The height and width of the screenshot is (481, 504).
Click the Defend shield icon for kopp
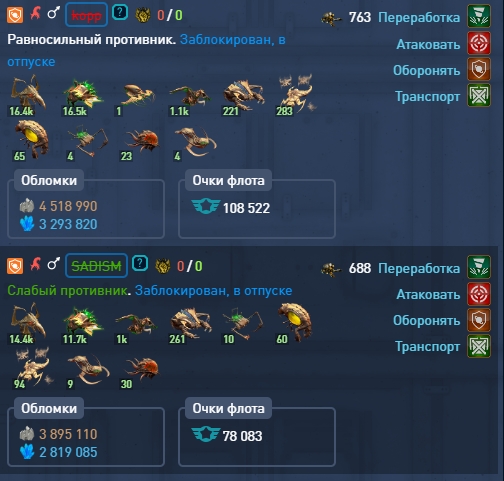pyautogui.click(x=479, y=69)
